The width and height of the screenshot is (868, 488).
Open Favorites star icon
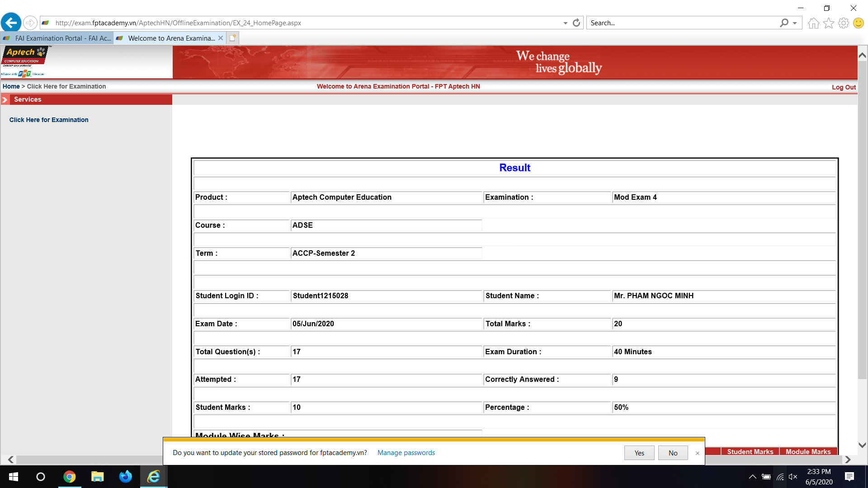[x=828, y=23]
